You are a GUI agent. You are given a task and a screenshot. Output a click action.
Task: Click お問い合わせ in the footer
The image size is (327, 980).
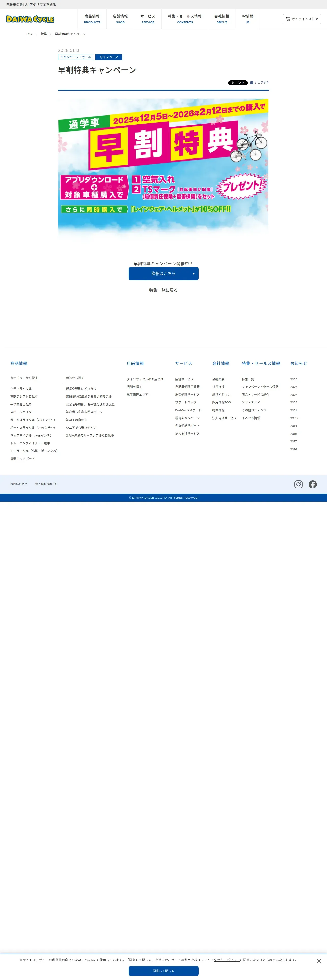19,484
